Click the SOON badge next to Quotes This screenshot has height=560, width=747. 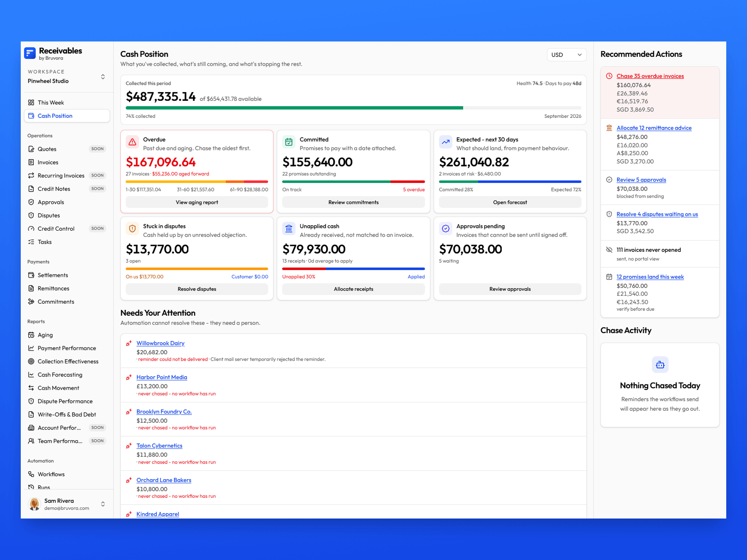pos(98,149)
